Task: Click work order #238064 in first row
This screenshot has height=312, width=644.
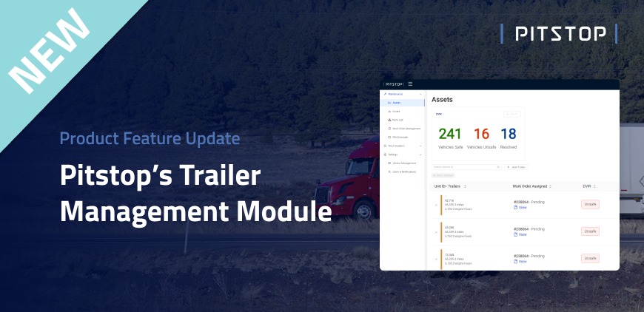Action: coord(522,202)
